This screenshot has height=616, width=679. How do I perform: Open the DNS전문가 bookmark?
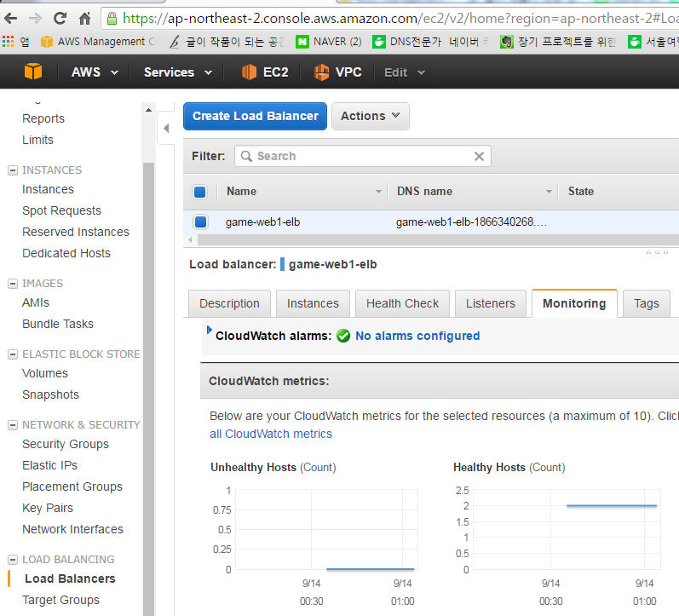pos(430,42)
